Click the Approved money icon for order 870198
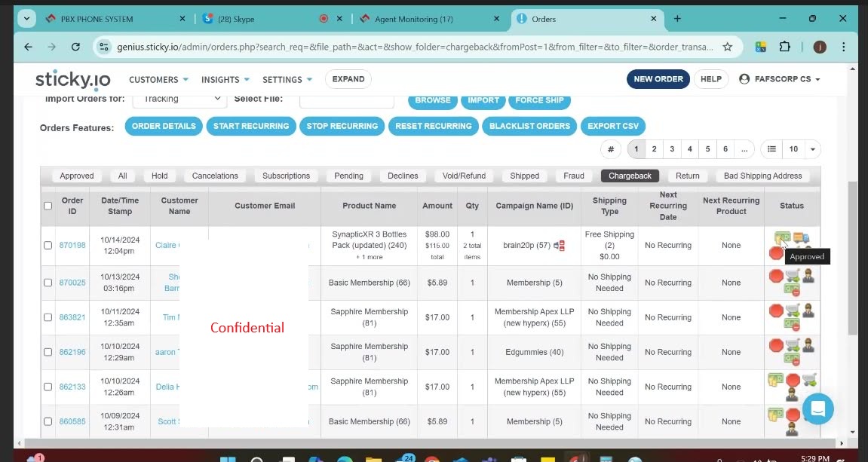The width and height of the screenshot is (868, 462). click(x=782, y=237)
